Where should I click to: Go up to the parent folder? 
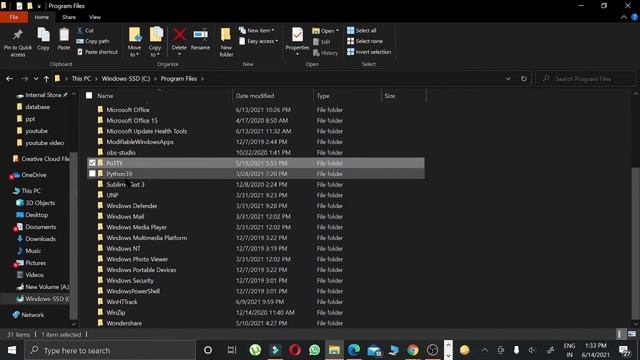pyautogui.click(x=46, y=79)
